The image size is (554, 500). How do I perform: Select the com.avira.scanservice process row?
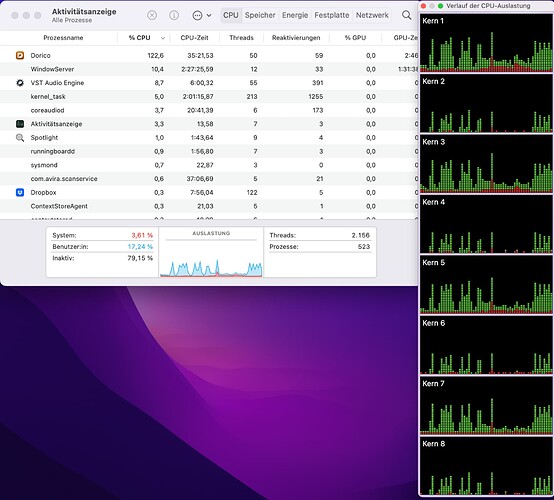tap(209, 179)
